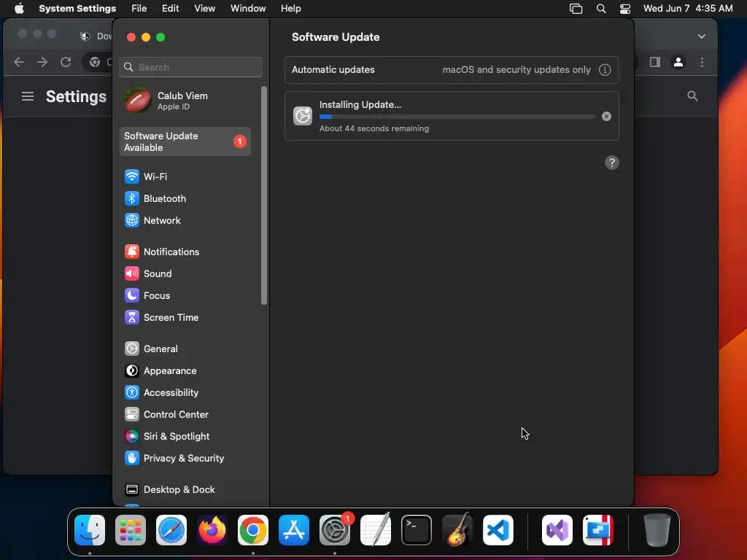Cancel the installing update
Image resolution: width=747 pixels, height=560 pixels.
coord(606,116)
